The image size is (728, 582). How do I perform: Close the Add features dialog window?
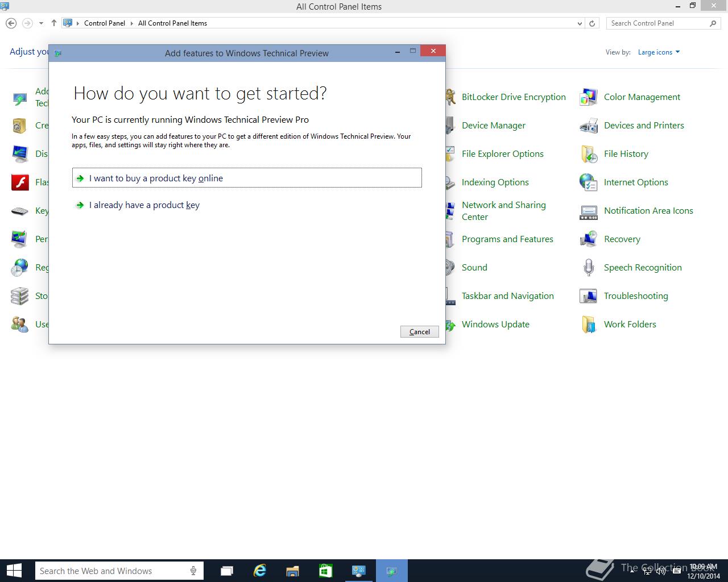(433, 51)
